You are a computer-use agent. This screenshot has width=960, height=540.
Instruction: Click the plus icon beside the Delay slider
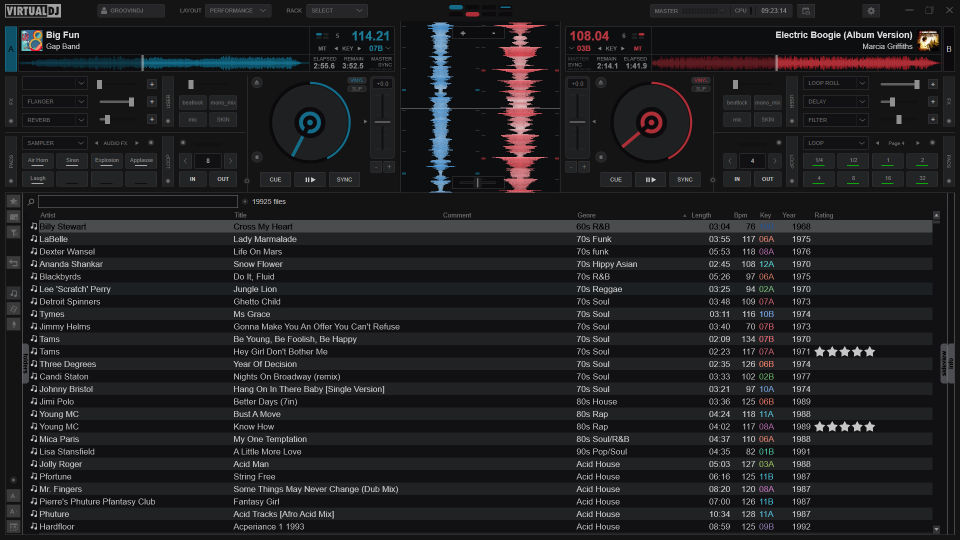click(932, 102)
